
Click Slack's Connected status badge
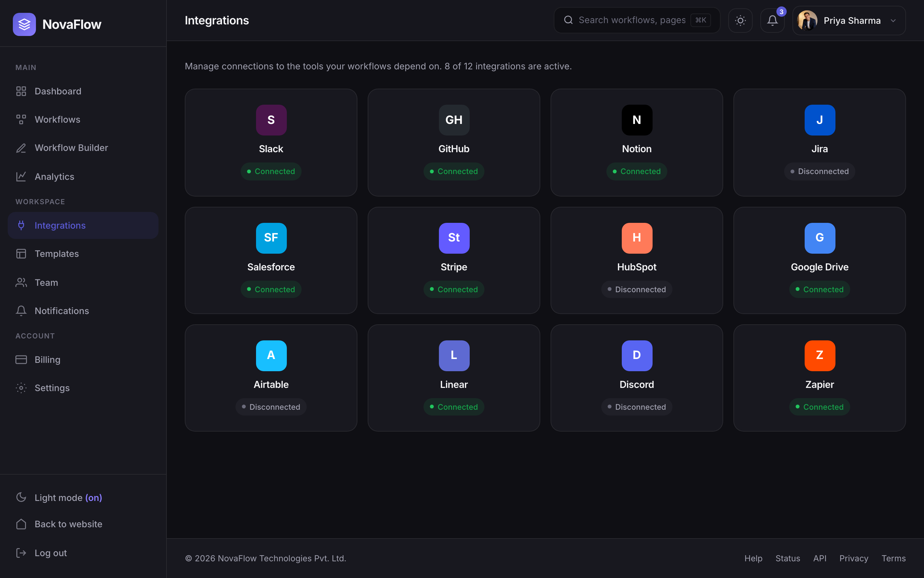point(271,171)
